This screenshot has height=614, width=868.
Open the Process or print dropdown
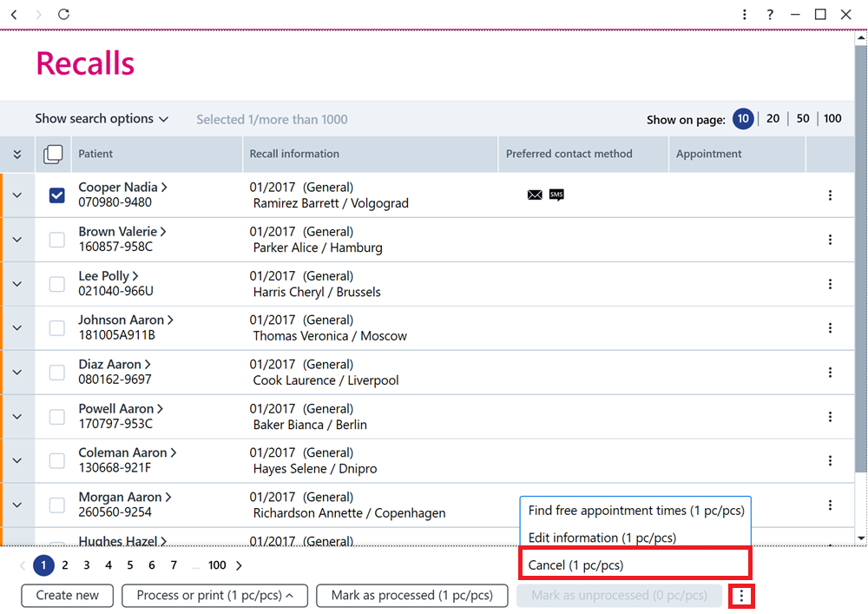[x=214, y=596]
